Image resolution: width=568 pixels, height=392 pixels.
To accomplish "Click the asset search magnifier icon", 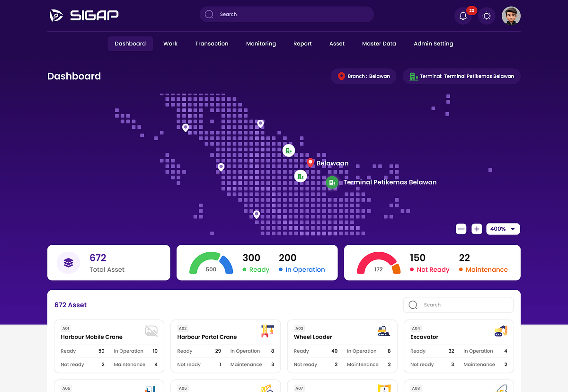I will point(413,305).
